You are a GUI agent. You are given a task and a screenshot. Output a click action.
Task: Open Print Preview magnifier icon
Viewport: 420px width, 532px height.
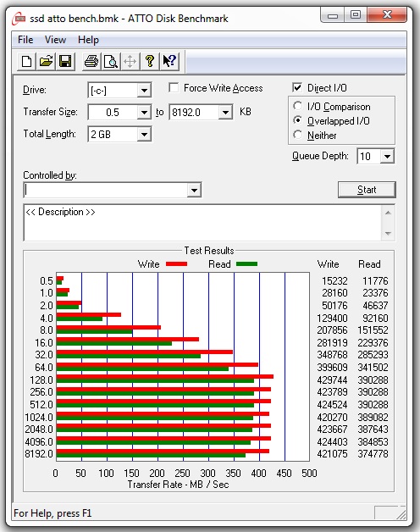pyautogui.click(x=111, y=61)
